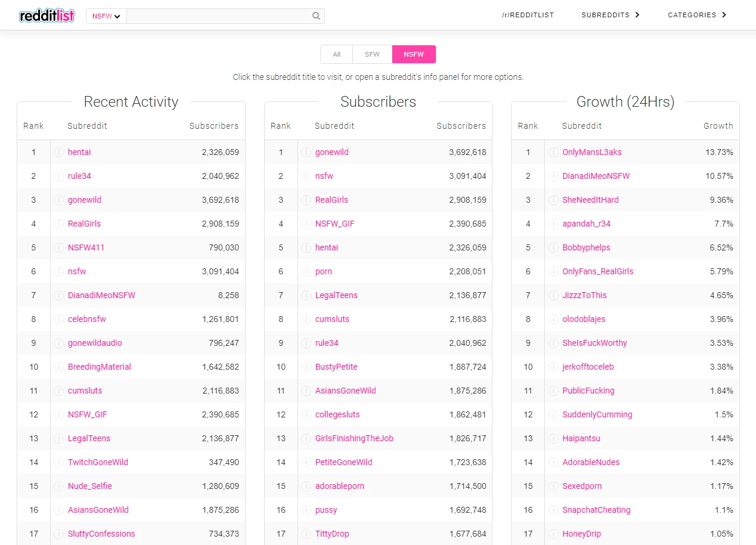Visit the celebnsfw subreddit link
The image size is (756, 545).
(87, 319)
